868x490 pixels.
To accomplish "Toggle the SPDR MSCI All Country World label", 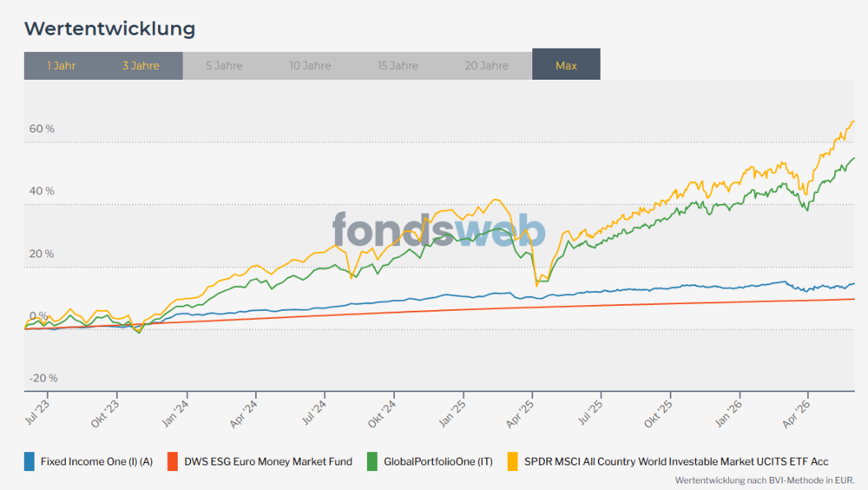I will 676,461.
